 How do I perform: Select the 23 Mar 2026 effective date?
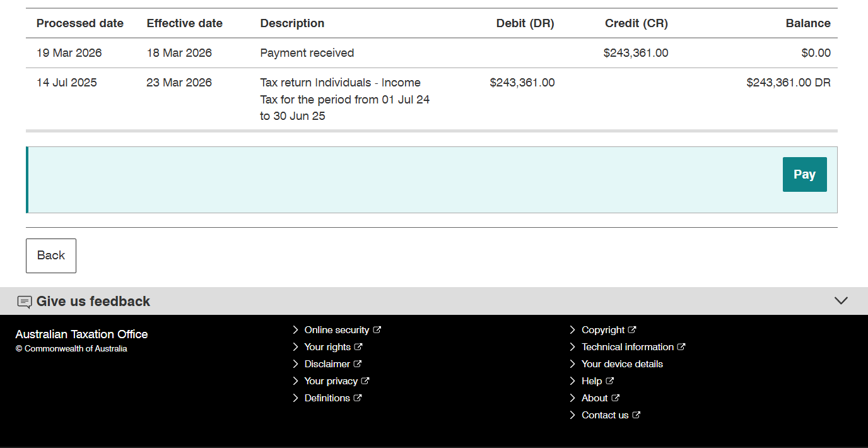click(179, 83)
